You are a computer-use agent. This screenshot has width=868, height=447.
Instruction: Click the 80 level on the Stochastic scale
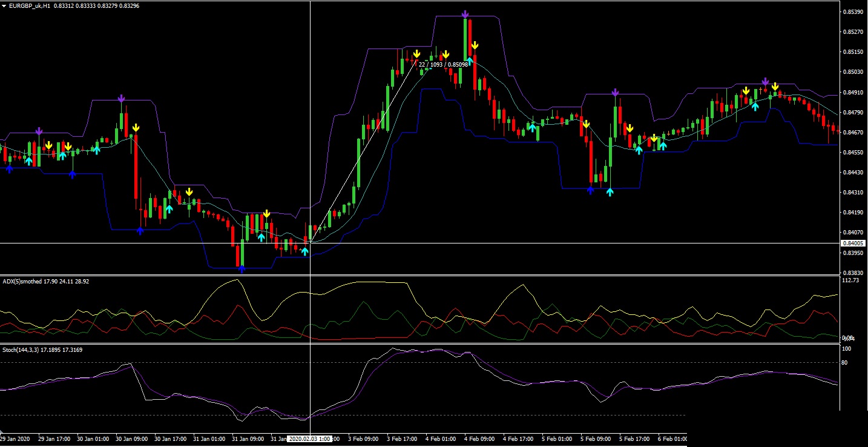pos(845,362)
